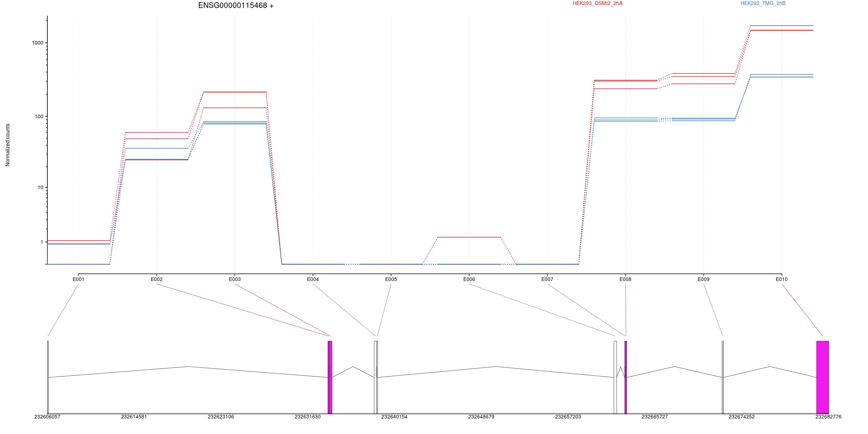The width and height of the screenshot is (868, 434).
Task: Click the exon label E009
Action: 703,279
